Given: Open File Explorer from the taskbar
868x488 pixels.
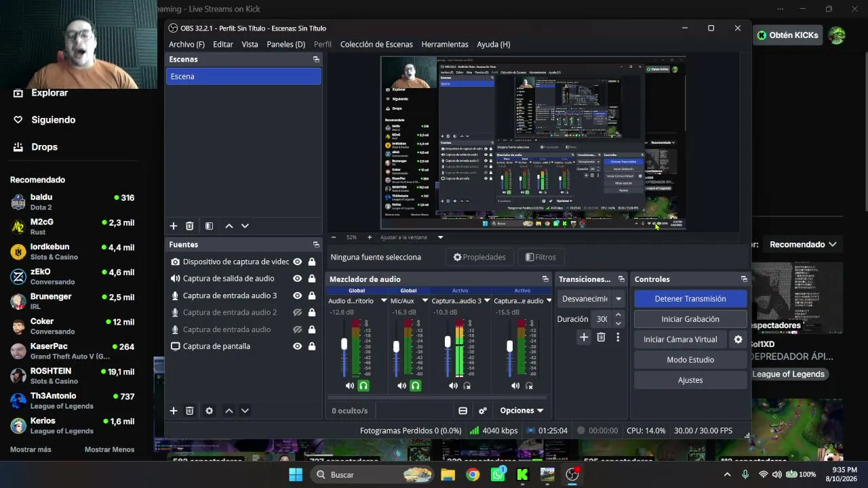Looking at the screenshot, I should click(448, 474).
